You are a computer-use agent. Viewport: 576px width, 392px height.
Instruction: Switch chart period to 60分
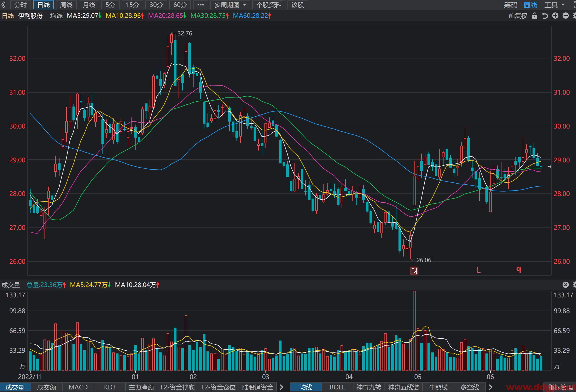pyautogui.click(x=180, y=5)
